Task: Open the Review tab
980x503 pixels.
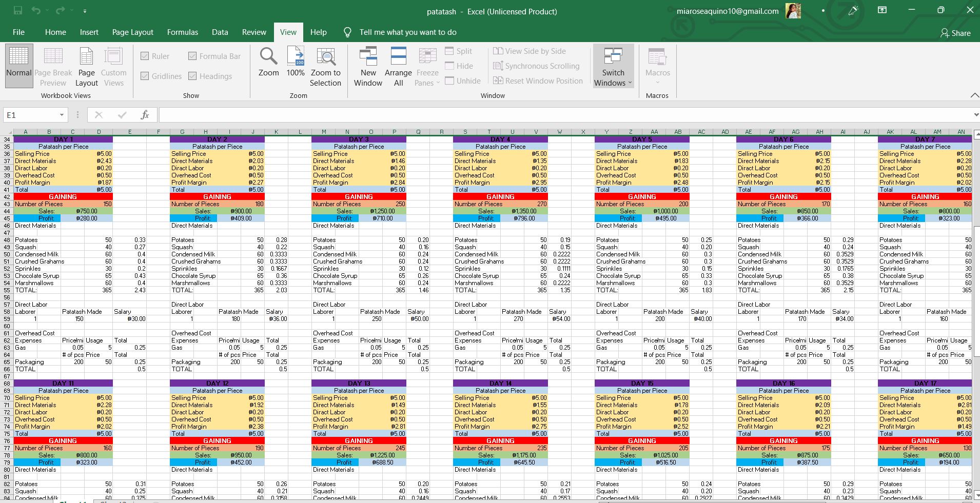Action: [254, 32]
